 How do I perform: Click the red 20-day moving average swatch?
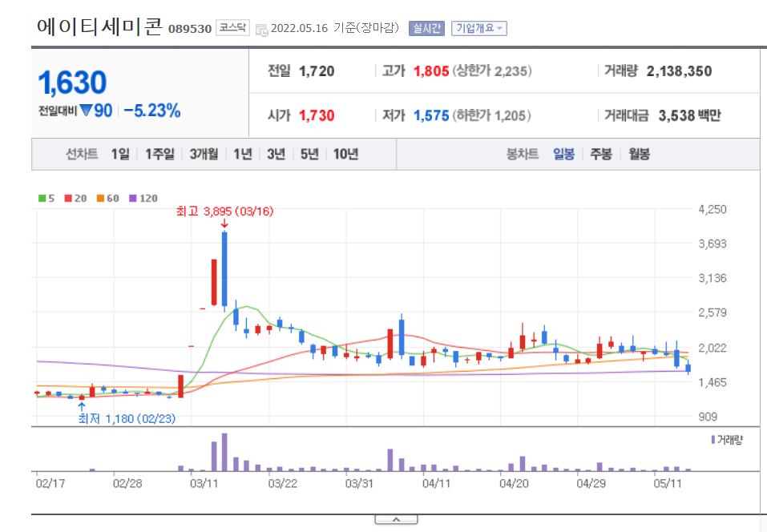[68, 198]
